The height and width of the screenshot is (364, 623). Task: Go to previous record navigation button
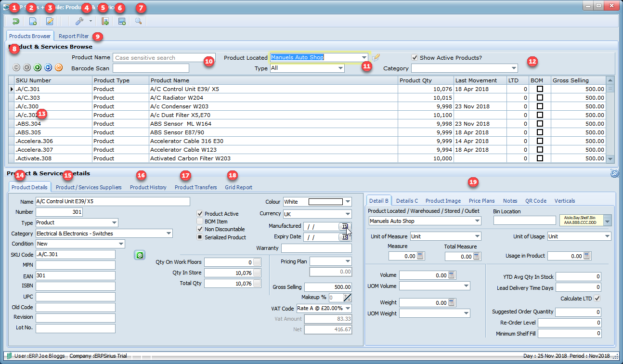(x=27, y=67)
